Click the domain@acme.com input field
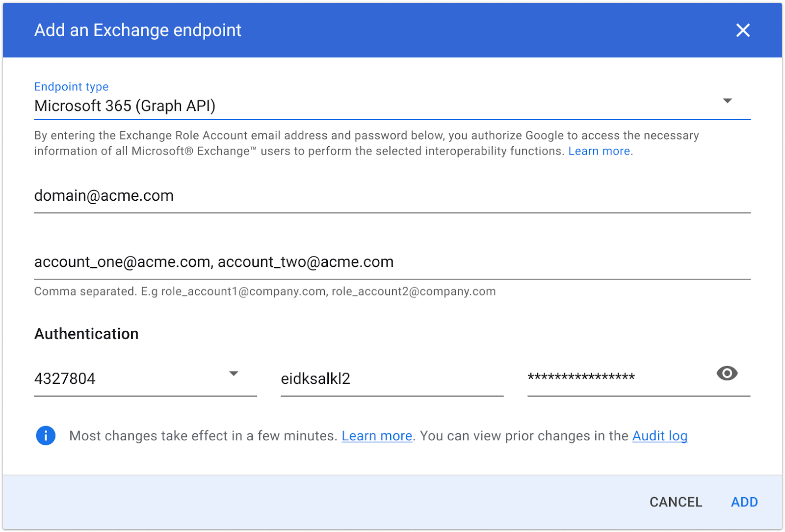 click(x=392, y=196)
